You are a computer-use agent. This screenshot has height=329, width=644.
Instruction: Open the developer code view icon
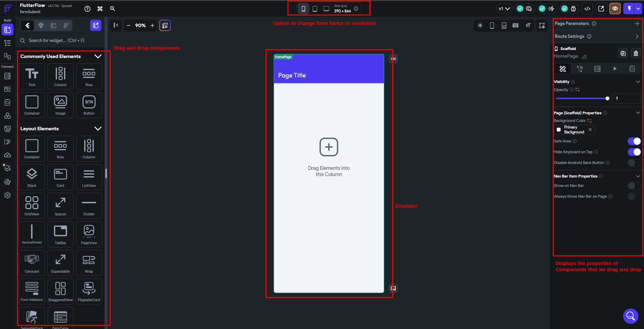pos(587,9)
